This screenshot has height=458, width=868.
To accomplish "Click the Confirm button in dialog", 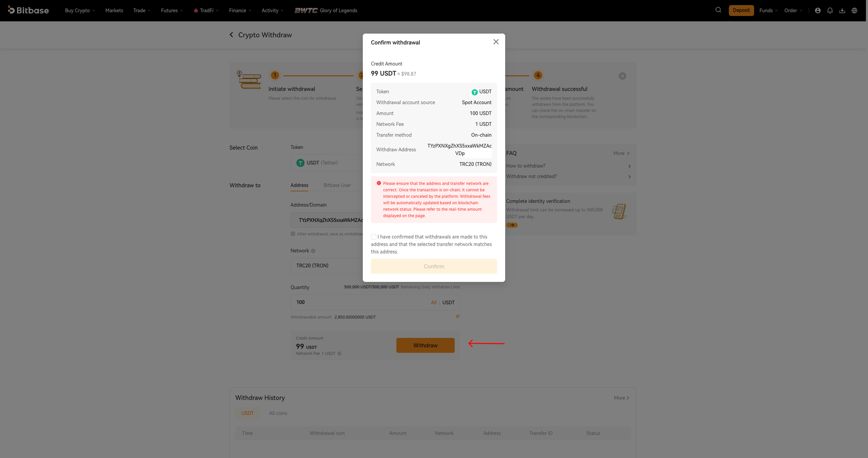I will coord(434,266).
